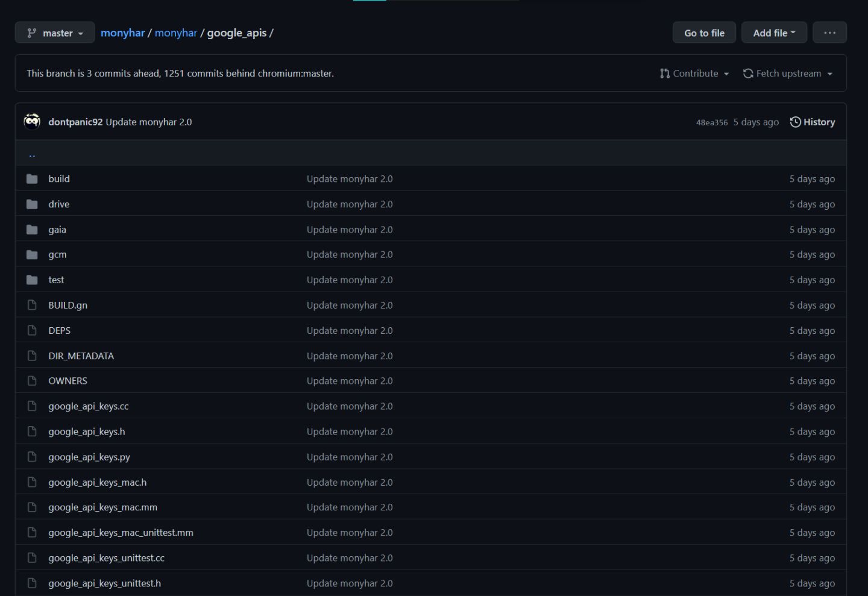Open commit message in the google_api_keys.py row
The image size is (868, 596).
click(x=350, y=457)
